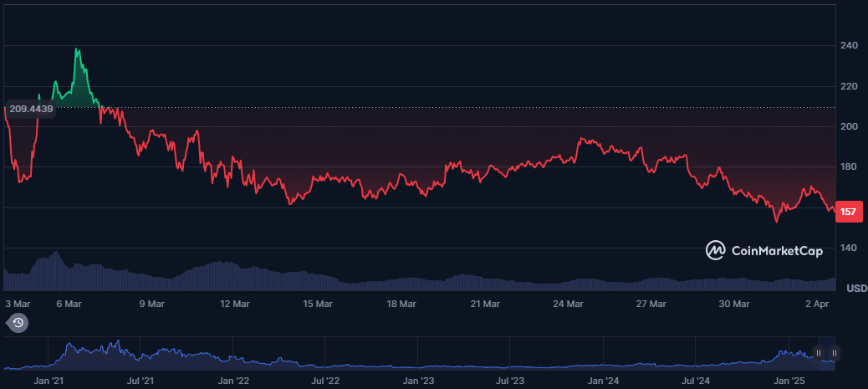Click Jul '24 on the overview timeline
The height and width of the screenshot is (389, 868).
[x=696, y=381]
